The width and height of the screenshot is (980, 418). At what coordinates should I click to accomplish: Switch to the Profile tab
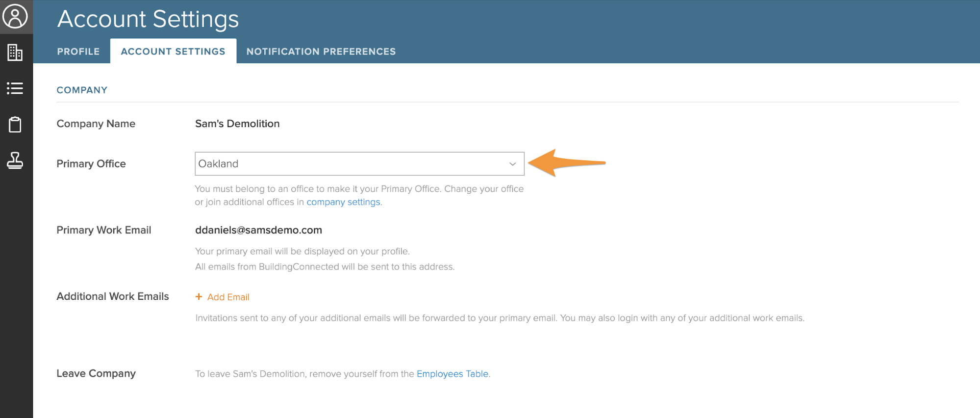(78, 52)
